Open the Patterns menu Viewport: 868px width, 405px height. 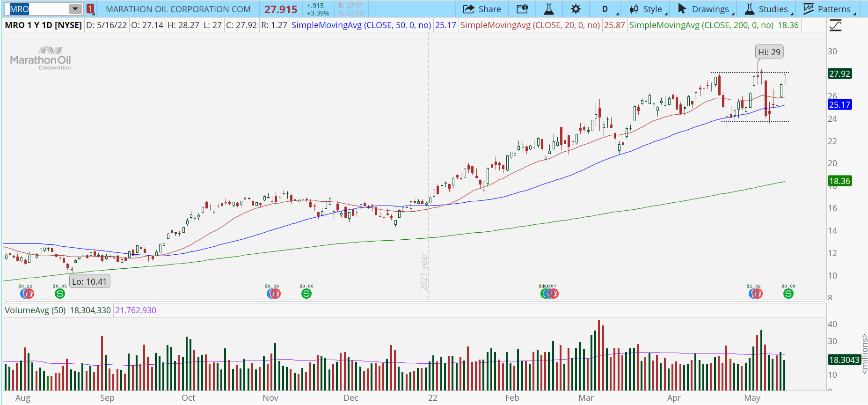829,9
